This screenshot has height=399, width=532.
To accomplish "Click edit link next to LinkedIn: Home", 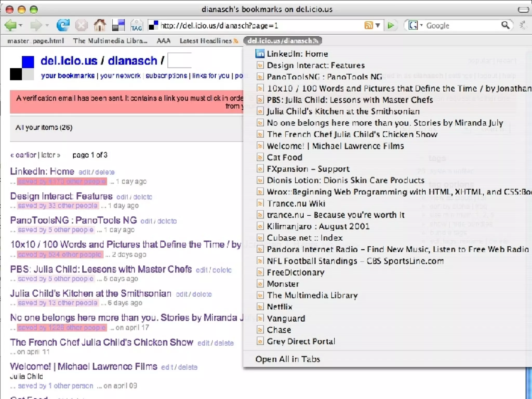I will tap(84, 172).
